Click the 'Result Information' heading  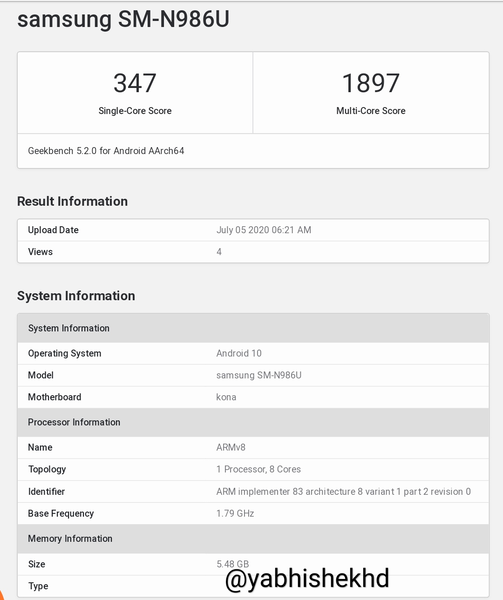click(72, 201)
